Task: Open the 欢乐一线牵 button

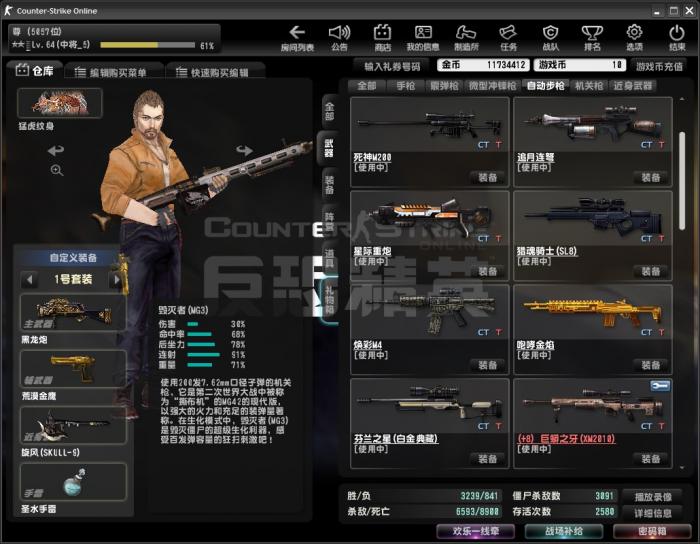Action: [x=475, y=532]
